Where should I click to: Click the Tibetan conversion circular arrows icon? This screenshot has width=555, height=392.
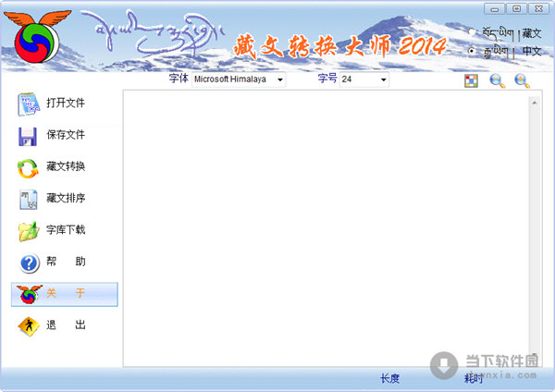28,168
